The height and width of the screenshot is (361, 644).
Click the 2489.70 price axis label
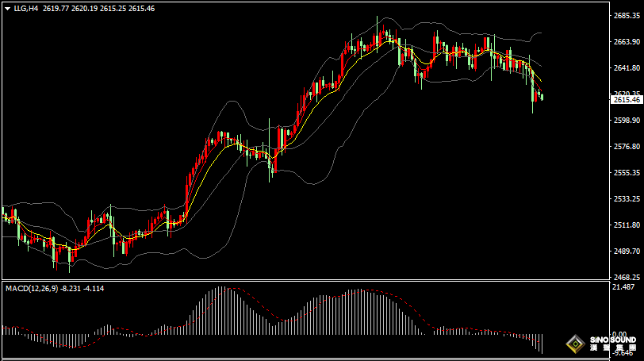pos(627,252)
